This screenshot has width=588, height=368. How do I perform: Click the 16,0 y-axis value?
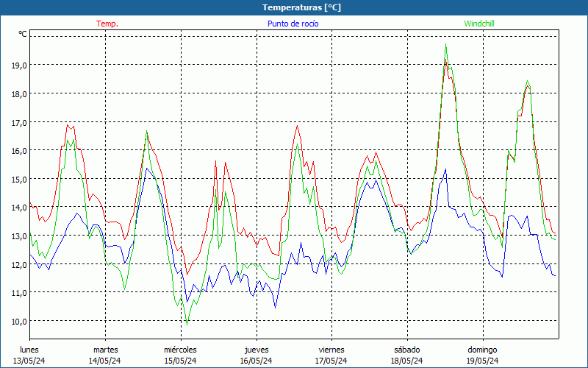(x=20, y=151)
